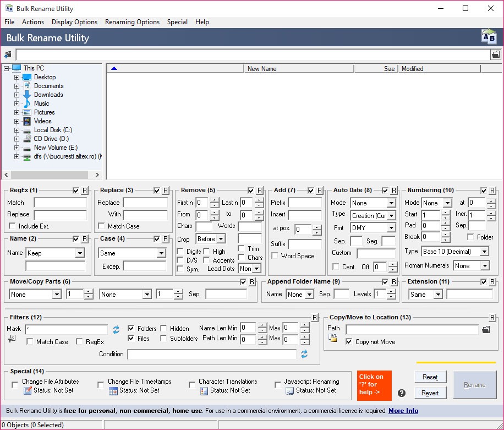
Task: Open the Special menu
Action: [x=177, y=22]
